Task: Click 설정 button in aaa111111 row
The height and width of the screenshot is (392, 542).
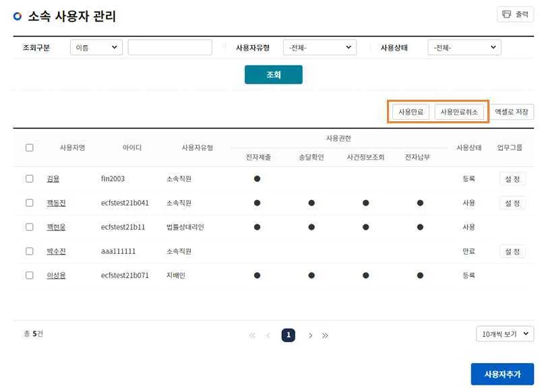Action: tap(512, 251)
